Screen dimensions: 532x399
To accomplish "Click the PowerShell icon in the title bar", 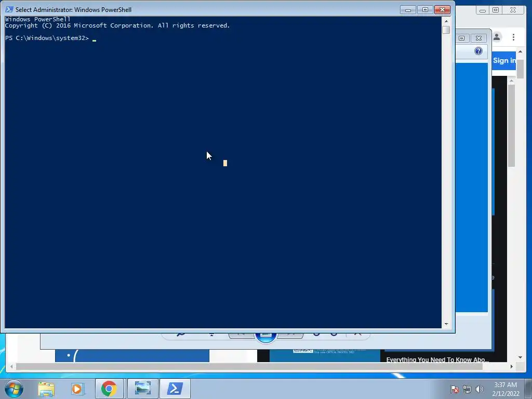I will pyautogui.click(x=9, y=9).
